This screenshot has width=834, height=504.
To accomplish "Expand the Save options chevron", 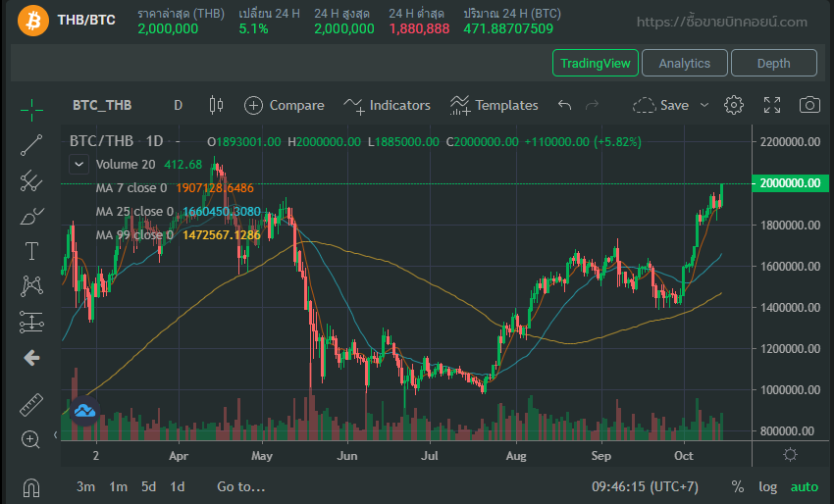I will (704, 105).
